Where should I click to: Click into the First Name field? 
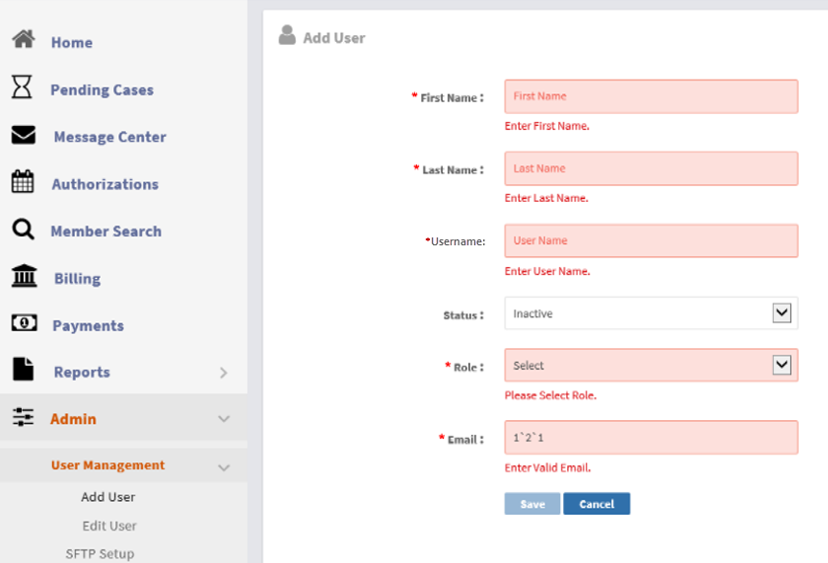(650, 97)
